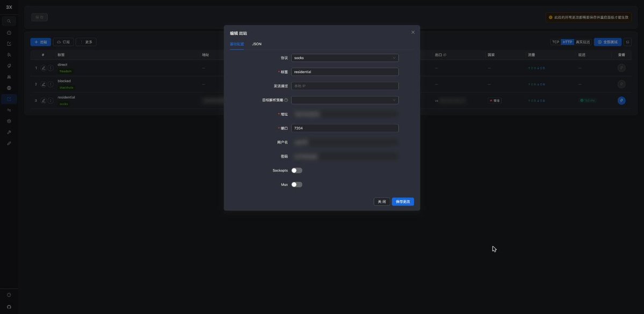
Task: Click the search icon in the sidebar
Action: [x=9, y=21]
